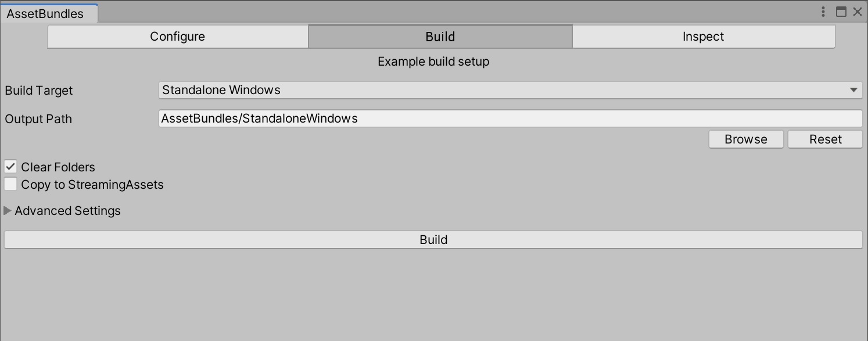Click the Advanced Settings label text
The width and height of the screenshot is (868, 341).
click(x=67, y=211)
